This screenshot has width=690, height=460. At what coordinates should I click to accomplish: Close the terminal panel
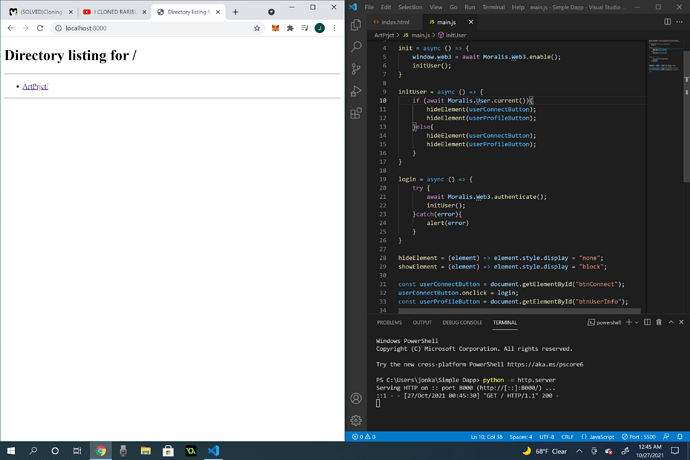point(681,322)
